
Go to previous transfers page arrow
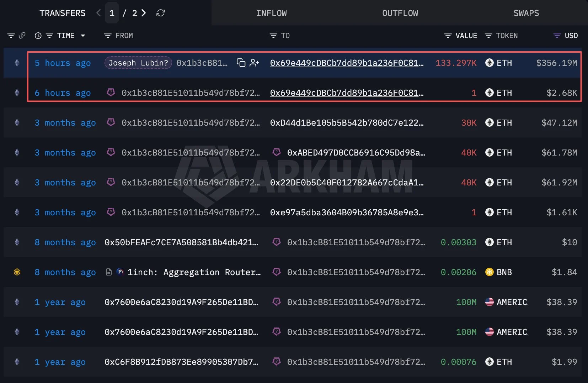(98, 13)
